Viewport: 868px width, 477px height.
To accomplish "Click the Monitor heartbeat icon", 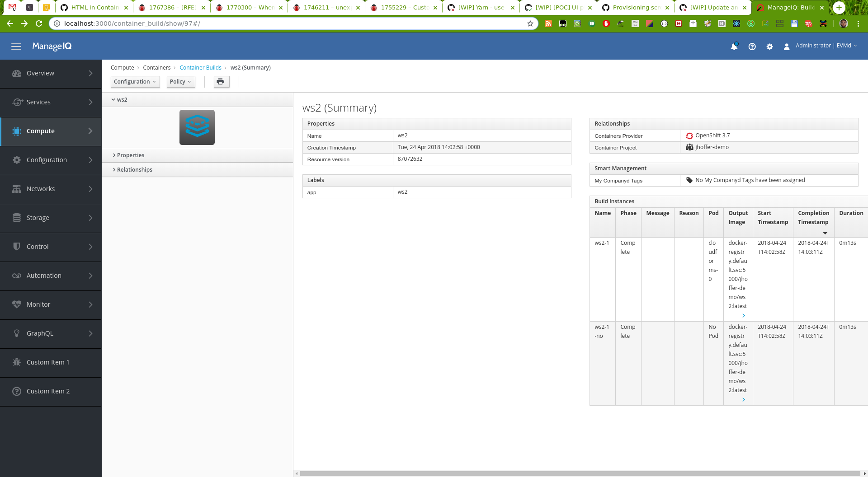I will pyautogui.click(x=17, y=304).
